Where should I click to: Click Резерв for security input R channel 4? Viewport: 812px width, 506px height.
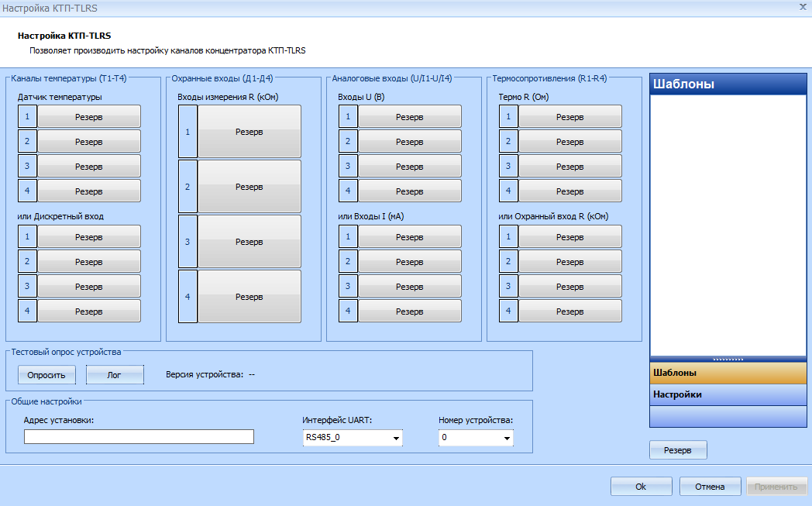tap(249, 296)
